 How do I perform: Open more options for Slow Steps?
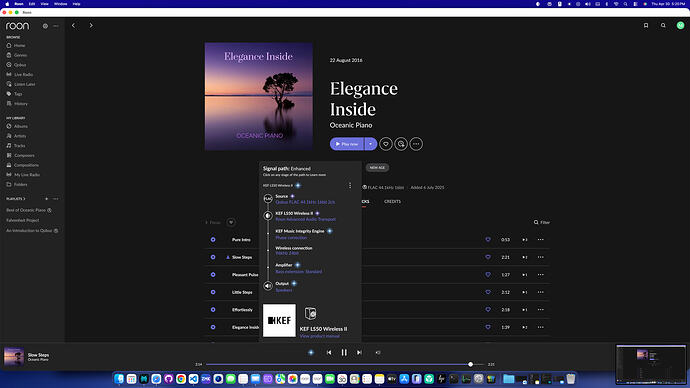[x=540, y=257]
